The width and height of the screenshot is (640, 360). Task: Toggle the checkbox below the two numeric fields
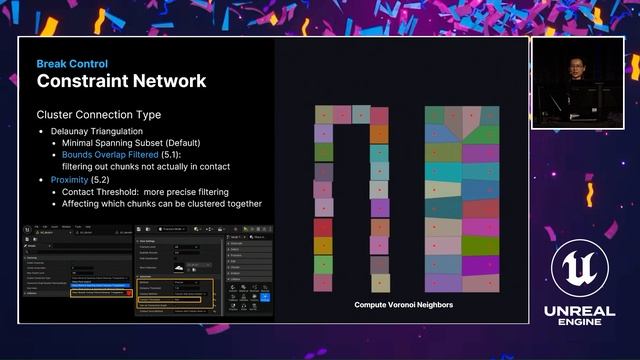point(176,258)
